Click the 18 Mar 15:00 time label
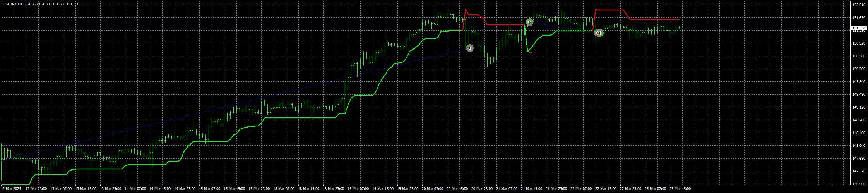This screenshot has height=193, width=868. 309,189
